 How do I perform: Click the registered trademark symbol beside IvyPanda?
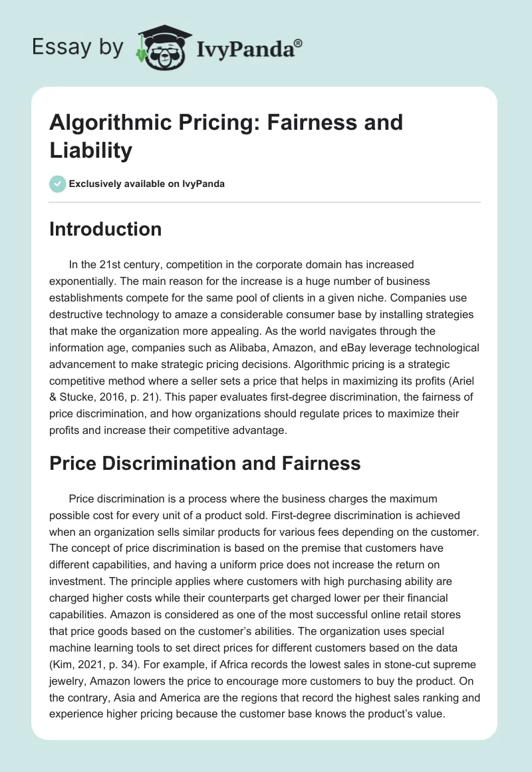point(298,43)
